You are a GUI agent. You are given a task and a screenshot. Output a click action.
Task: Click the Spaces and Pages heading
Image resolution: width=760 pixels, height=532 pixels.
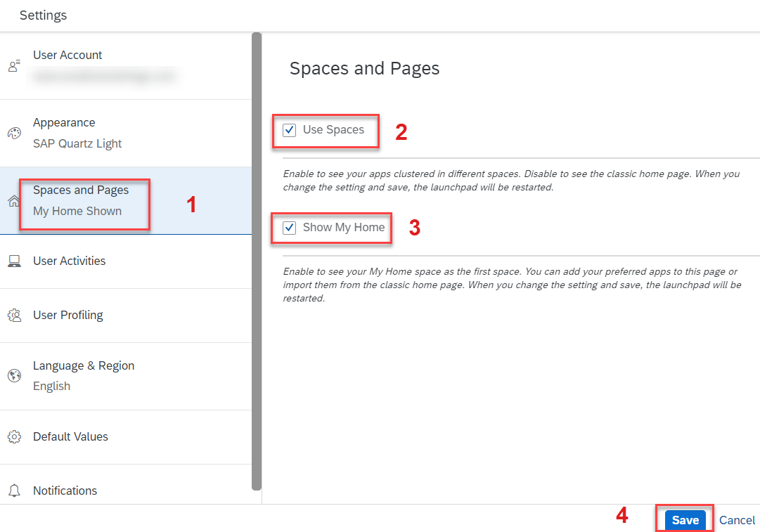[364, 68]
